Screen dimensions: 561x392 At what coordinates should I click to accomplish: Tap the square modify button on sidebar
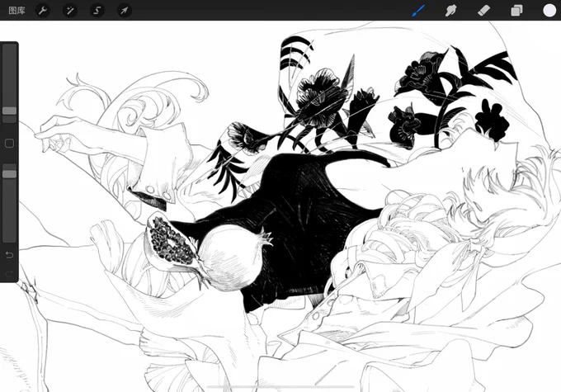pos(9,144)
